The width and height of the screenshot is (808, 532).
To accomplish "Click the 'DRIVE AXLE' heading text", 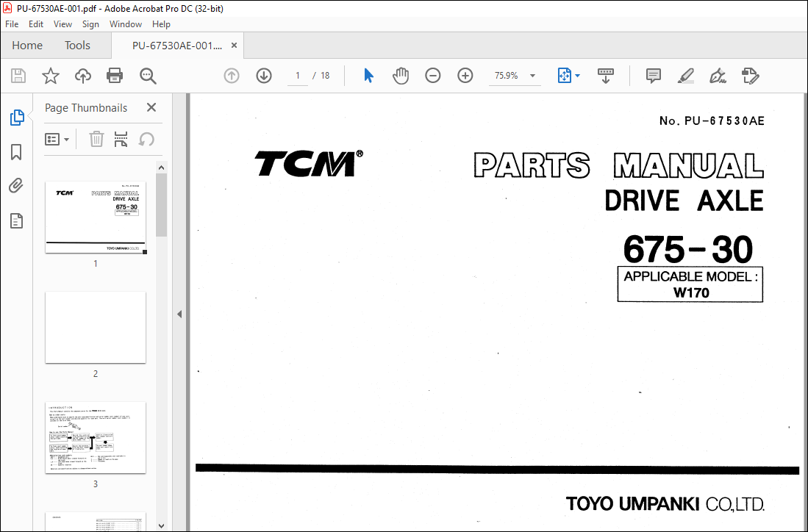I will pos(684,201).
